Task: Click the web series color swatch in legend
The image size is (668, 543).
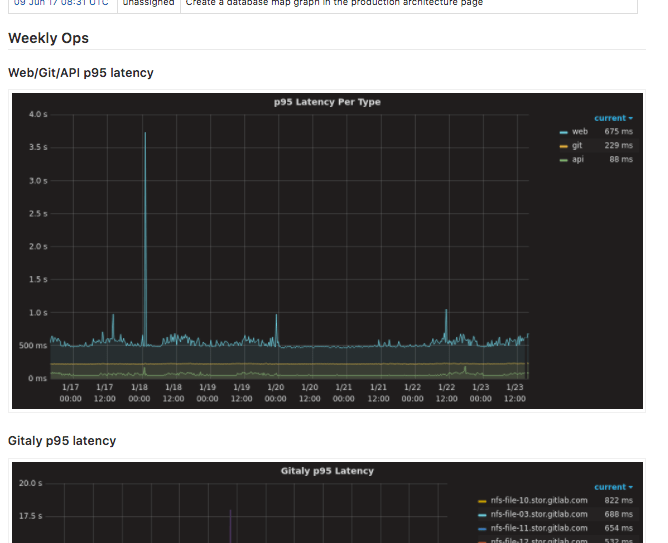Action: (563, 132)
